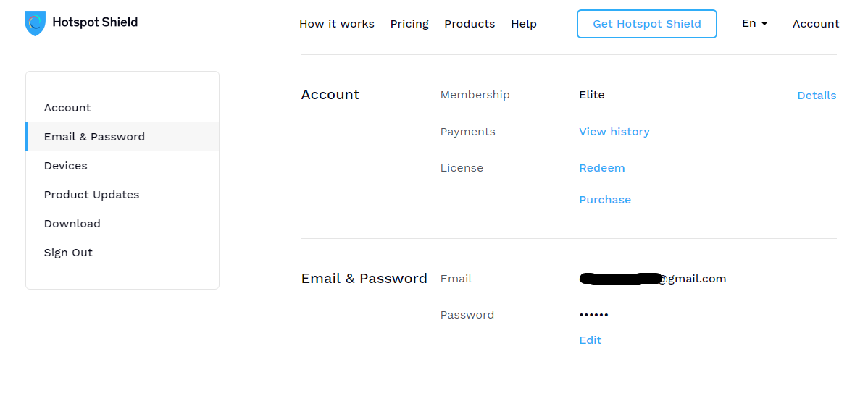Open the View history payments link
This screenshot has height=396, width=868.
click(x=614, y=132)
